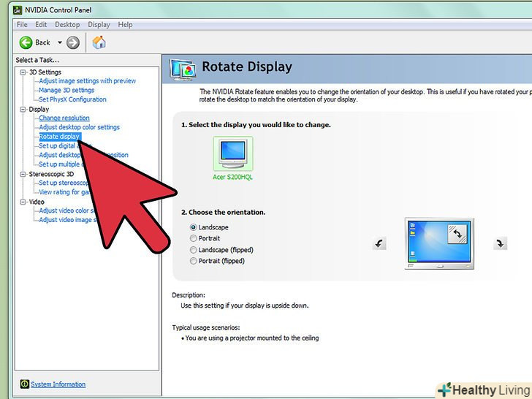Rotate display clockwise with right arrow
Image resolution: width=532 pixels, height=399 pixels.
tap(500, 243)
